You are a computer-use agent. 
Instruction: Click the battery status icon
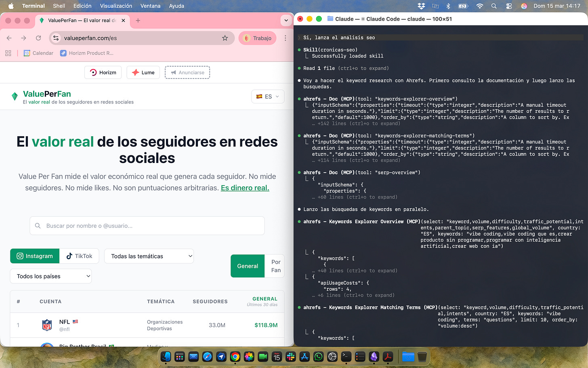[x=463, y=6]
